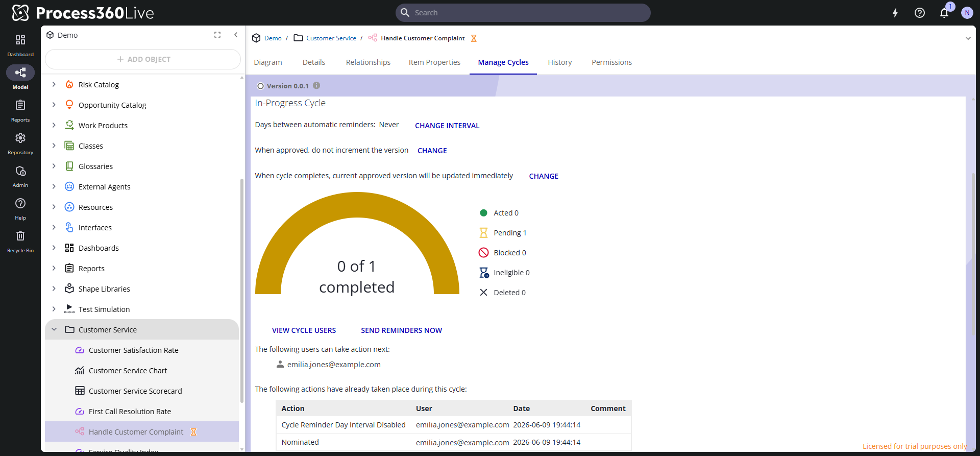Expand the Opportunity Catalog node

(x=54, y=105)
